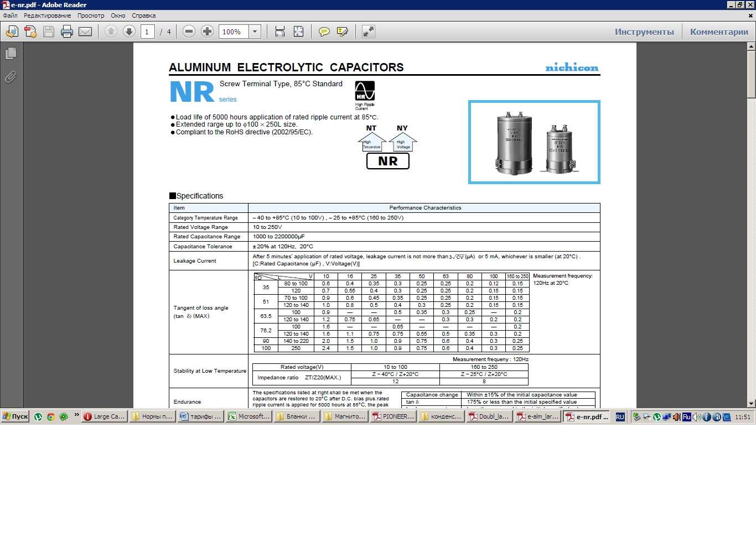
Task: Add a sticky note comment
Action: tap(324, 32)
